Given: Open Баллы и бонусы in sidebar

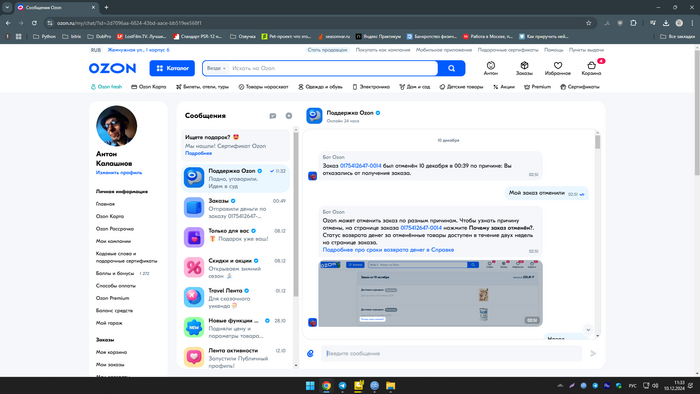Looking at the screenshot, I should [x=115, y=273].
